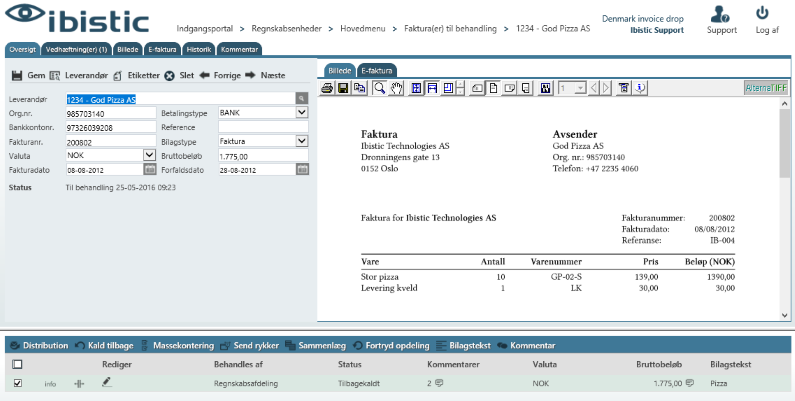Viewport: 795px width, 401px height.
Task: Switch to the Historik tab
Action: point(199,50)
